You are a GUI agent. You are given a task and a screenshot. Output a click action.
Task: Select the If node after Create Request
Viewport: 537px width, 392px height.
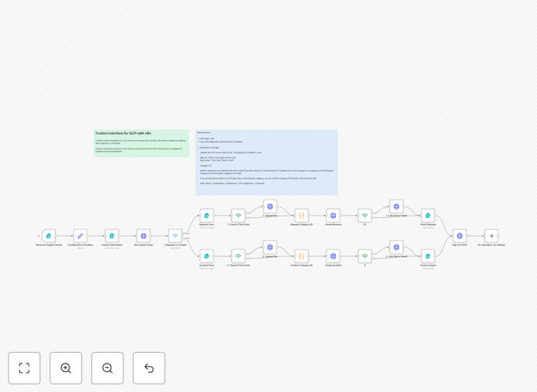pos(364,216)
